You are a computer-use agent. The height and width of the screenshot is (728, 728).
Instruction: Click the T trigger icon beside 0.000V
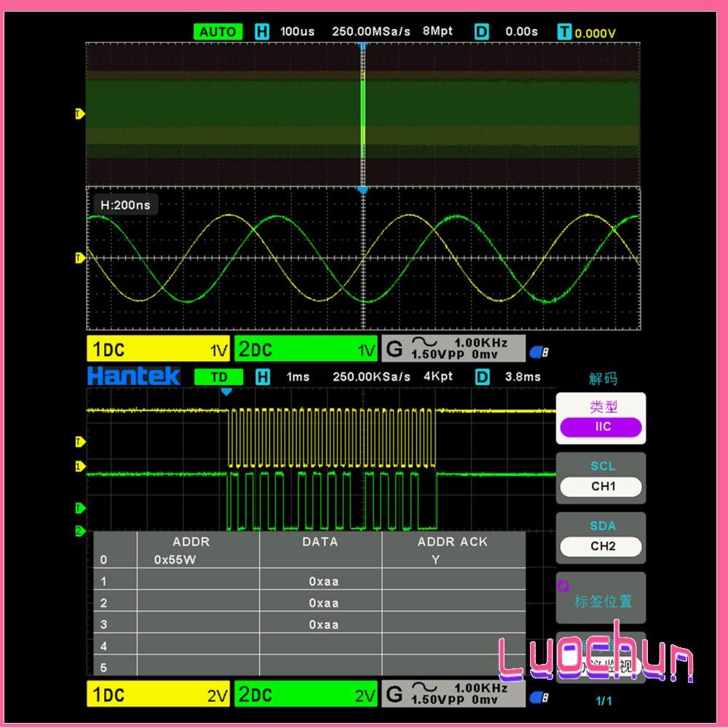click(564, 31)
